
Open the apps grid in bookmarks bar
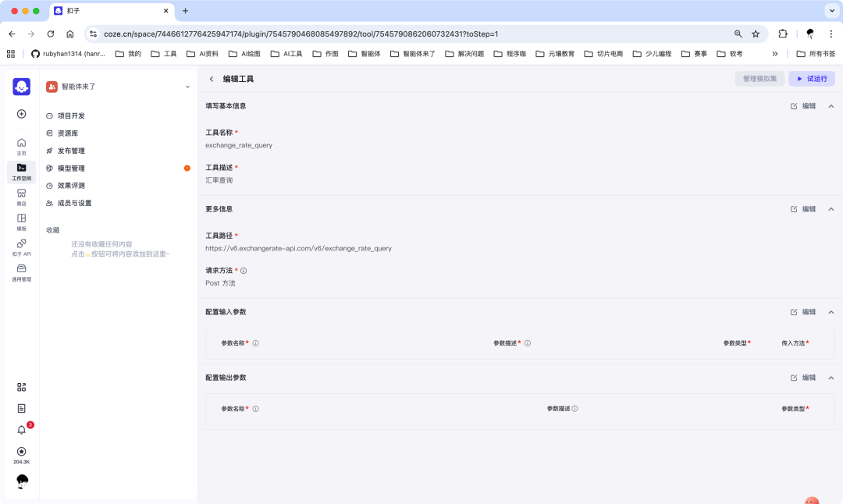[11, 54]
